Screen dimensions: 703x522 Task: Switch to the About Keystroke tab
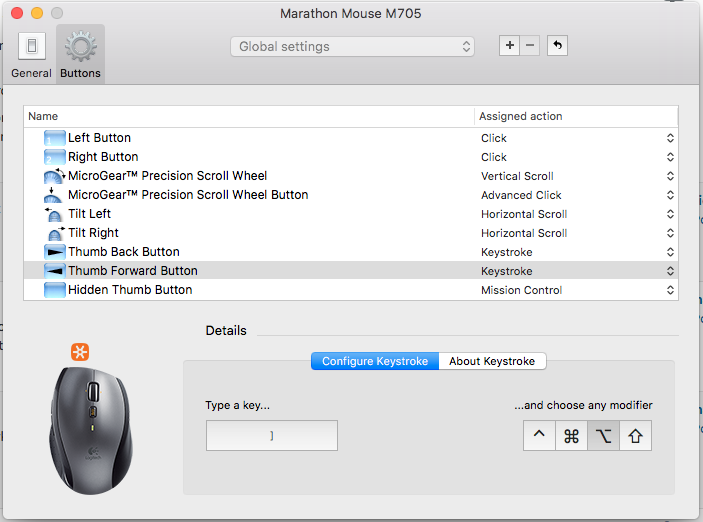point(492,361)
